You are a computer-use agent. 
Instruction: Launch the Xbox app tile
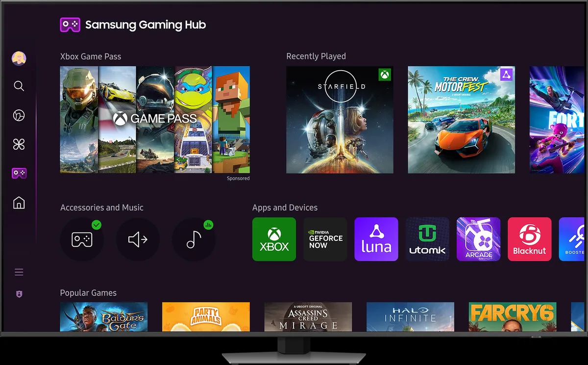(x=274, y=239)
